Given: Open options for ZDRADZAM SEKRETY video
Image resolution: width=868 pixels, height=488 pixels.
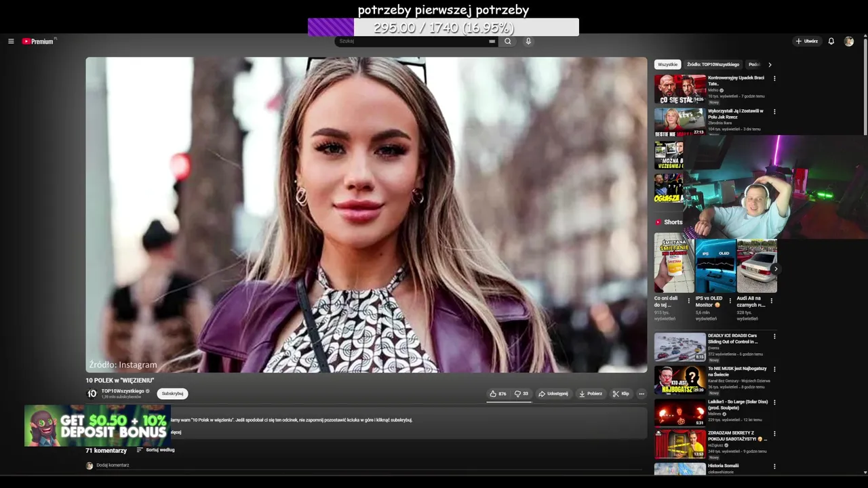Looking at the screenshot, I should pos(774,434).
